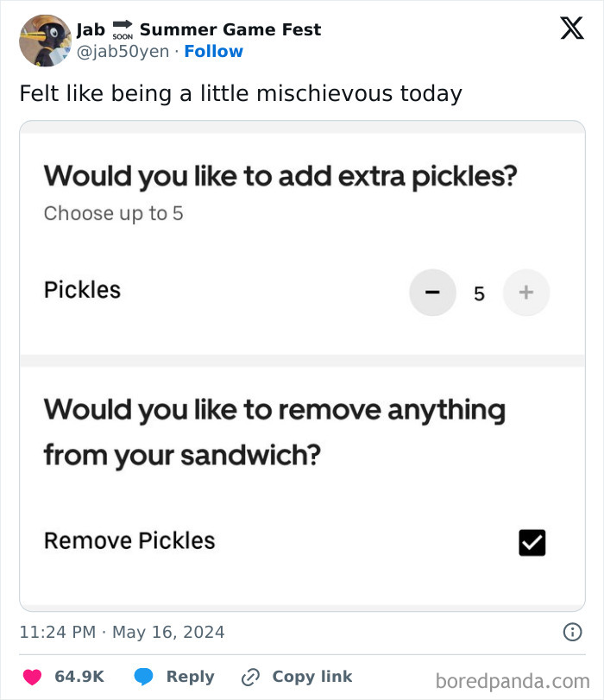
Task: Click the tweet text about being mischievous
Action: [x=241, y=93]
